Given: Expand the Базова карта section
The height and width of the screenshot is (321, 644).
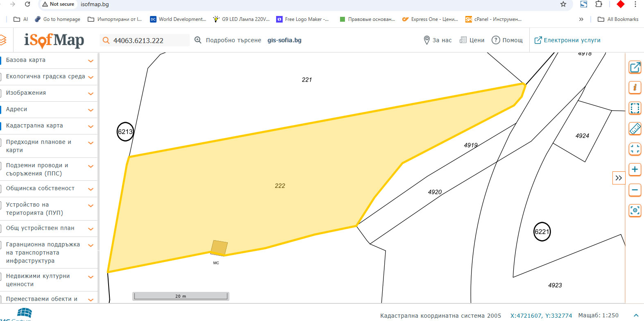Looking at the screenshot, I should point(91,61).
